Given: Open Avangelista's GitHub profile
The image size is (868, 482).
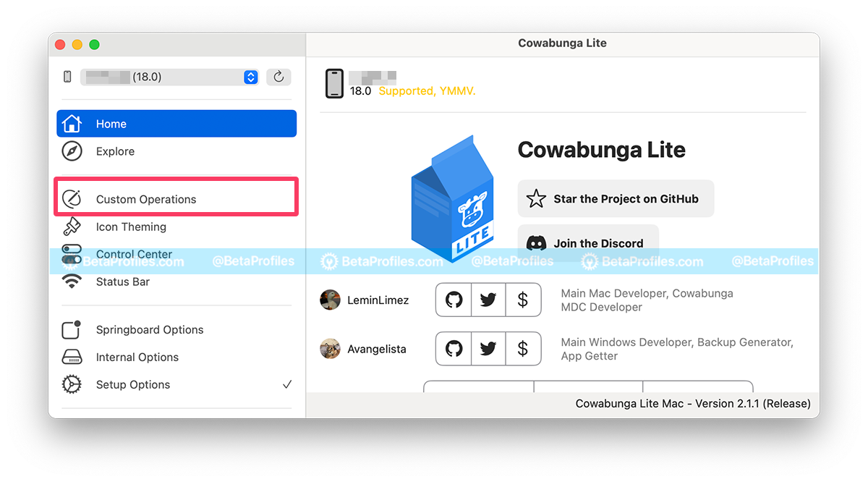Looking at the screenshot, I should 454,349.
